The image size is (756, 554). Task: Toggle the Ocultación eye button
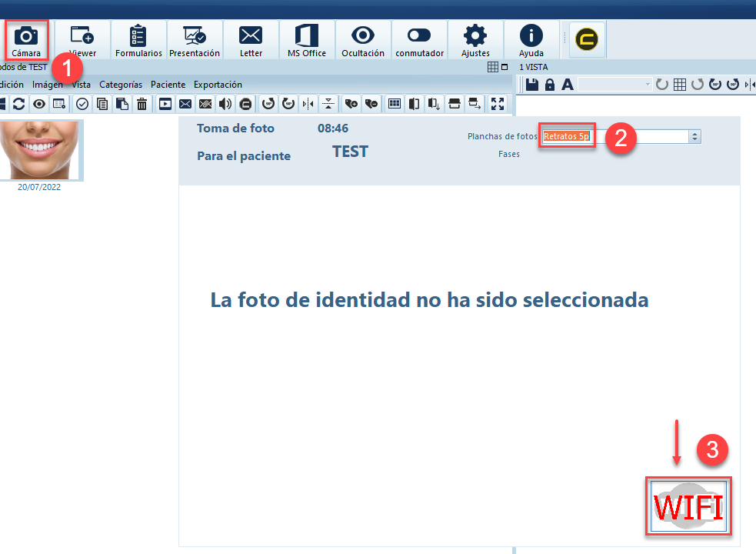coord(363,41)
